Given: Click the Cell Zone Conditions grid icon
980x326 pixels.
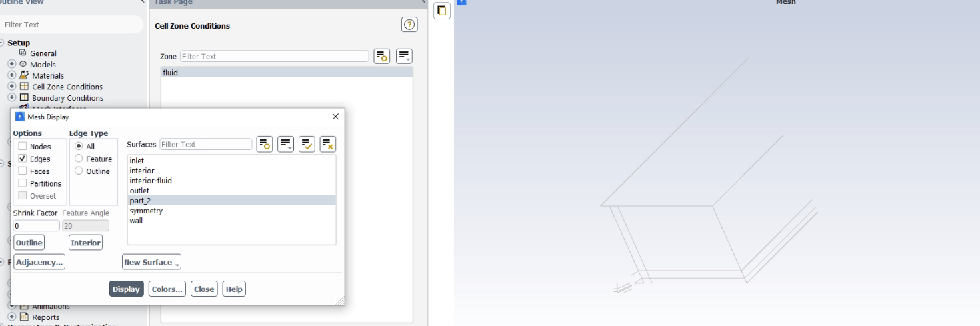Looking at the screenshot, I should tap(24, 87).
